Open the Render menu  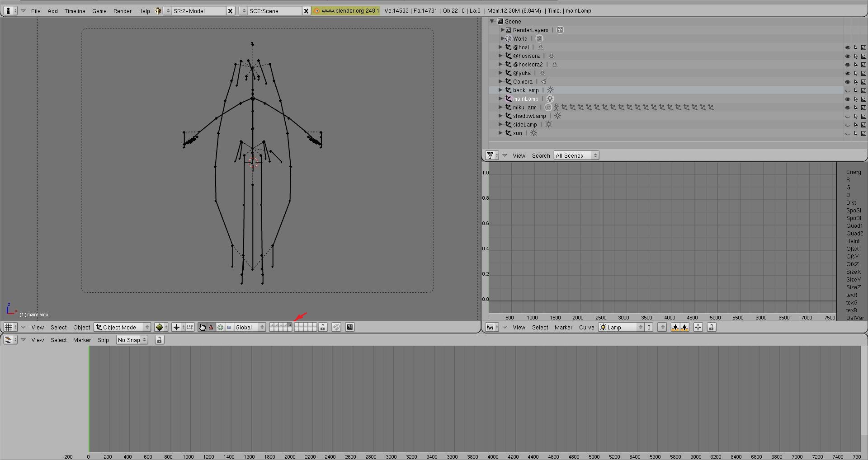(123, 11)
